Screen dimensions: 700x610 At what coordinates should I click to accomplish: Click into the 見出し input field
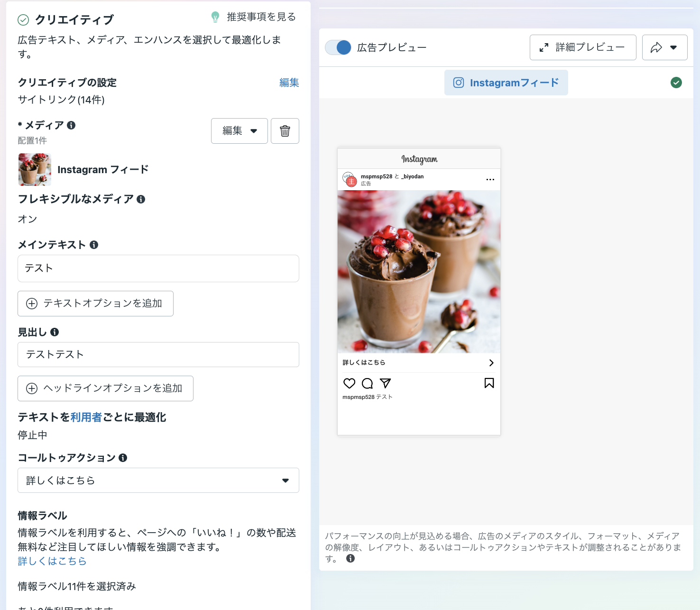[x=158, y=355]
